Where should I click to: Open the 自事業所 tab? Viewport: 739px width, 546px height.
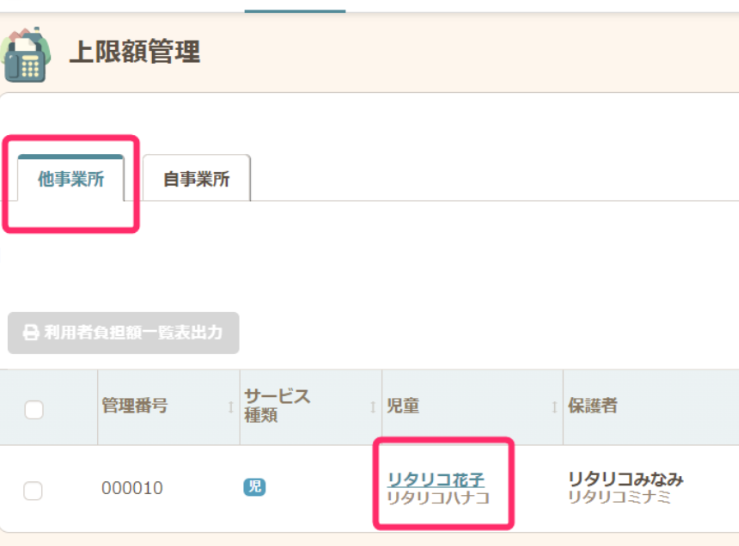[196, 180]
